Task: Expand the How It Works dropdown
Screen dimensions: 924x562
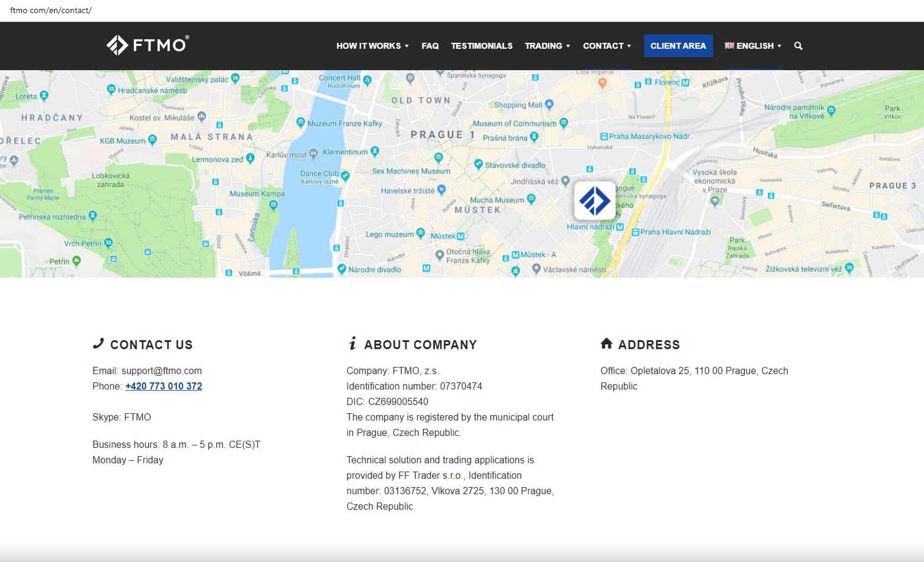Action: pos(372,46)
